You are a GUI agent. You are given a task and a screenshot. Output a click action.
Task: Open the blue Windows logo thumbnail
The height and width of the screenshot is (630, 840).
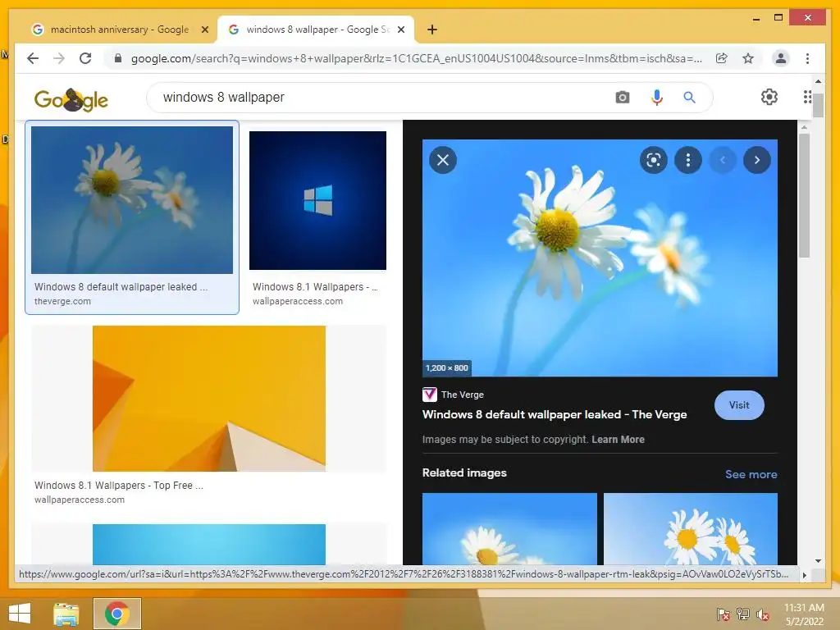point(317,200)
